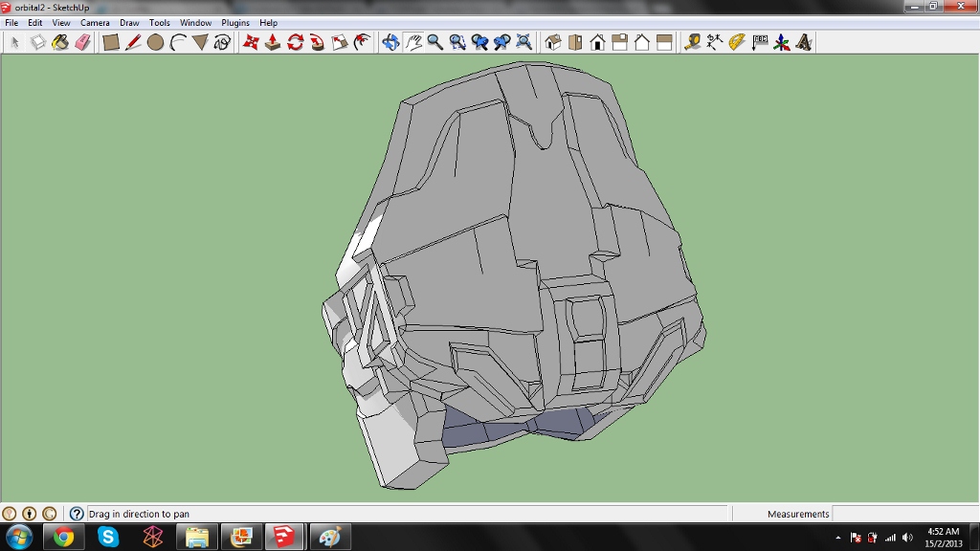
Task: Switch to Left standard view
Action: (x=664, y=42)
